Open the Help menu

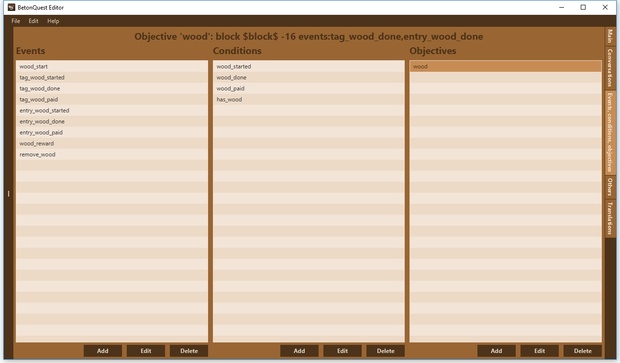point(53,21)
